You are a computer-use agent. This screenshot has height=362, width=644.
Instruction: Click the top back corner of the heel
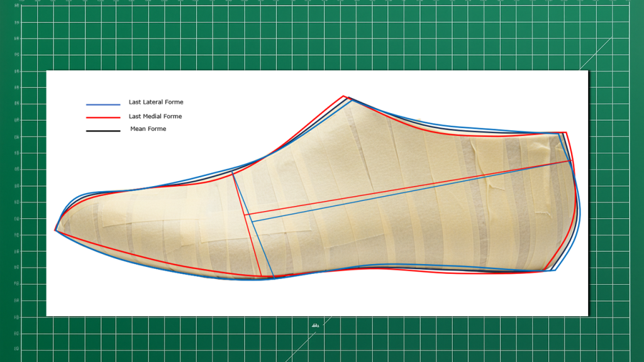[563, 133]
